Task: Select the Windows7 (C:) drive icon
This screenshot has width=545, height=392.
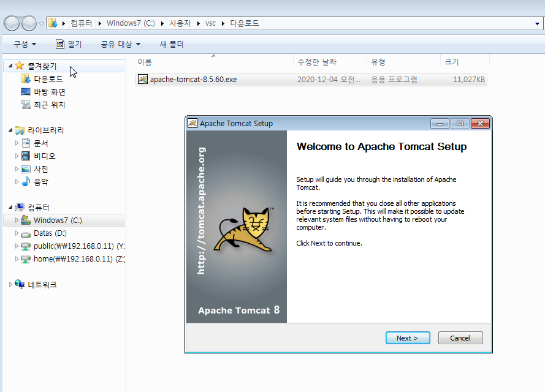Action: (26, 220)
